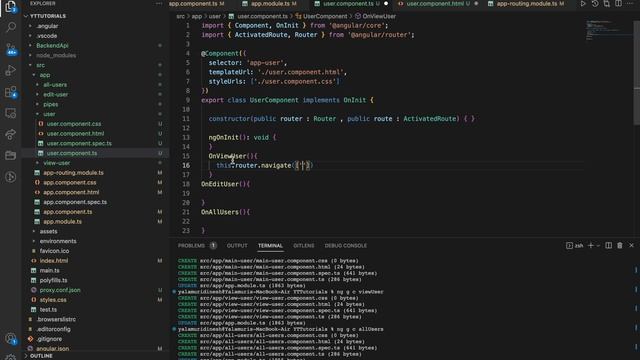Open Run and Debug view
Viewport: 640px width, 360px height.
[x=11, y=70]
